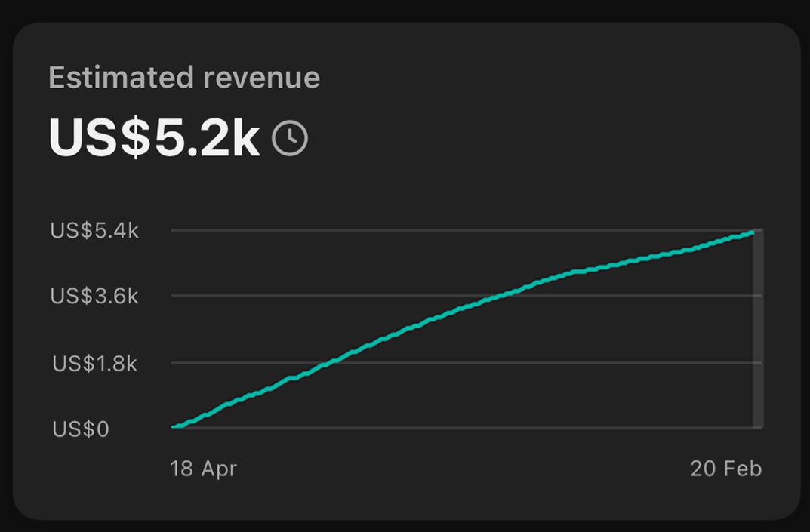Click the clock icon beside US$5.2k
The width and height of the screenshot is (810, 532).
[290, 138]
